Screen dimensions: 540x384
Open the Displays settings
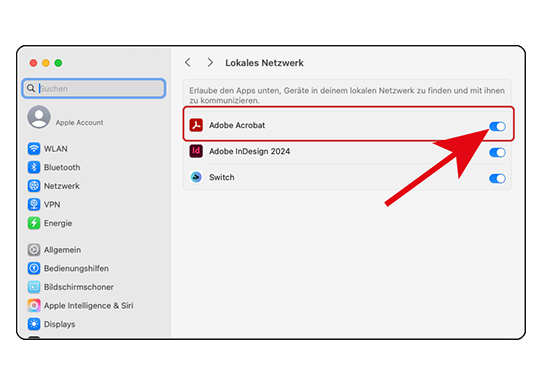pos(59,324)
